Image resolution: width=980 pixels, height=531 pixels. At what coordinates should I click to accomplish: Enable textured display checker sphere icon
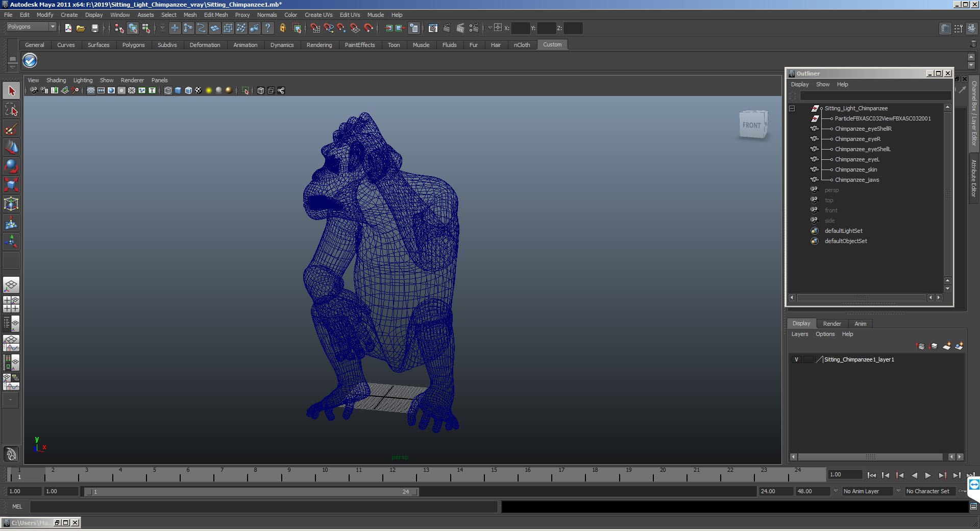coord(199,90)
